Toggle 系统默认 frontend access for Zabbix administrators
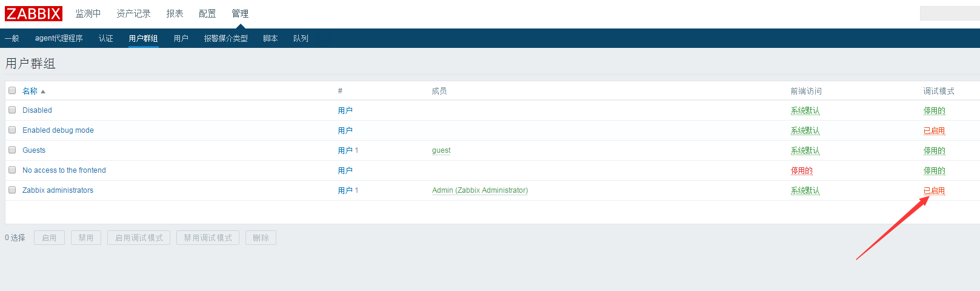Screen dimensions: 980x291 point(805,190)
